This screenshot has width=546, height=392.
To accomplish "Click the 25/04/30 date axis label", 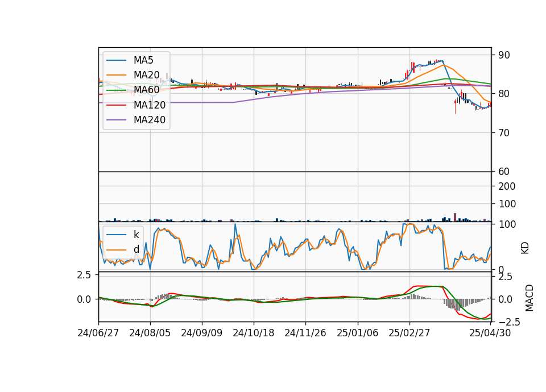I will (x=490, y=333).
